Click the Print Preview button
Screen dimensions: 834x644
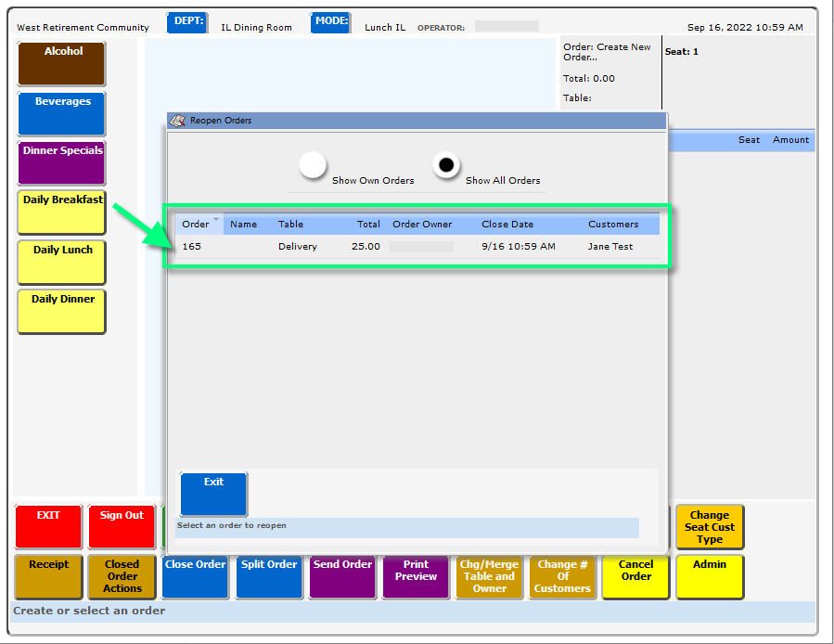[x=416, y=576]
